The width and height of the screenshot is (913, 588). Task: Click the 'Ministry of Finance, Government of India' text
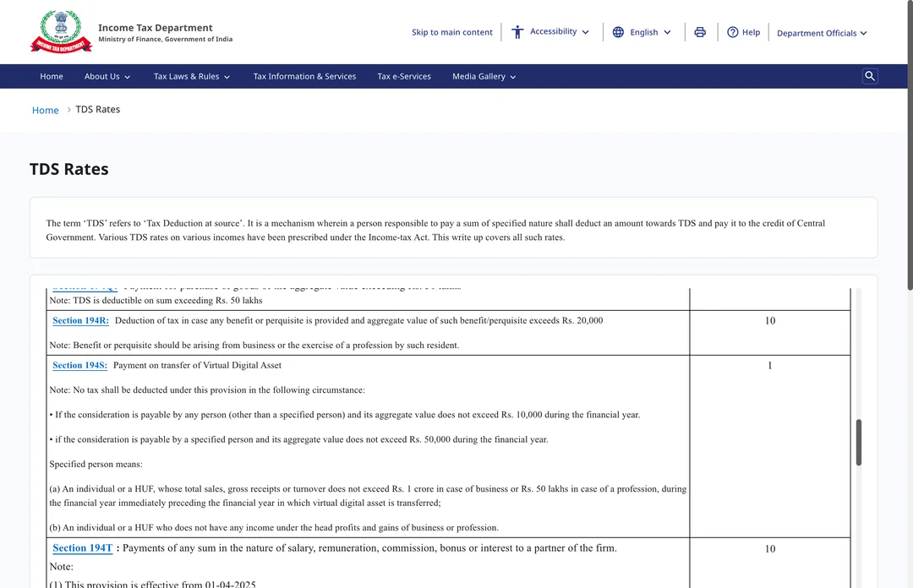point(166,40)
